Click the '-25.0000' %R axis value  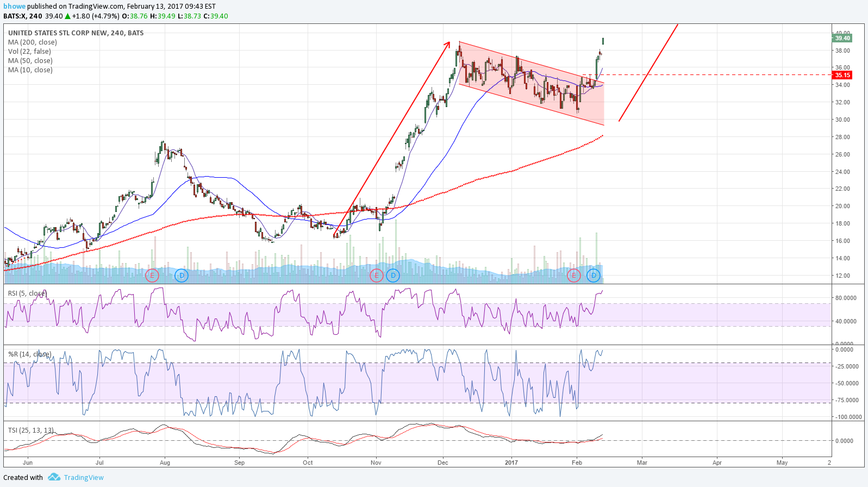tap(847, 366)
